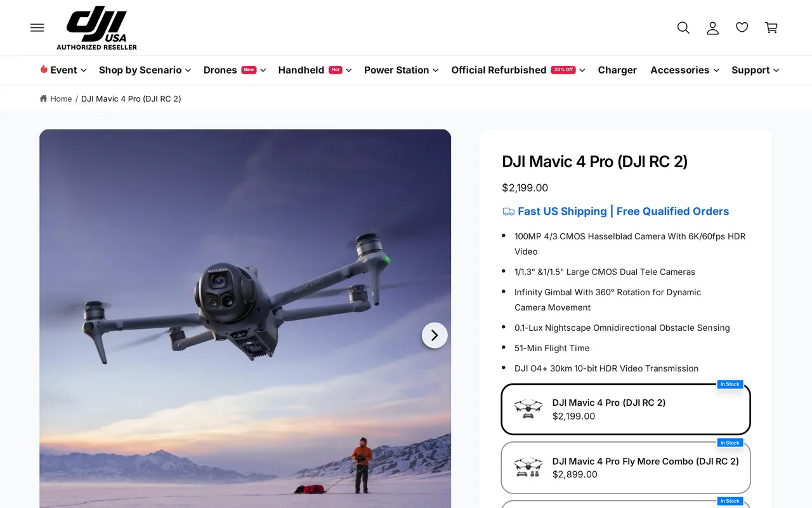Image resolution: width=812 pixels, height=508 pixels.
Task: Click the home icon in breadcrumb
Action: coord(43,98)
